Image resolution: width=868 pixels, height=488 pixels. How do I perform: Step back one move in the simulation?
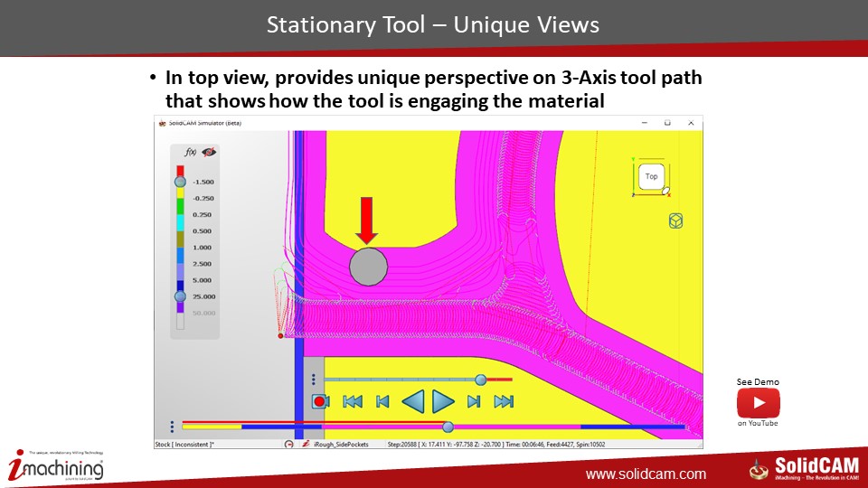[x=382, y=401]
